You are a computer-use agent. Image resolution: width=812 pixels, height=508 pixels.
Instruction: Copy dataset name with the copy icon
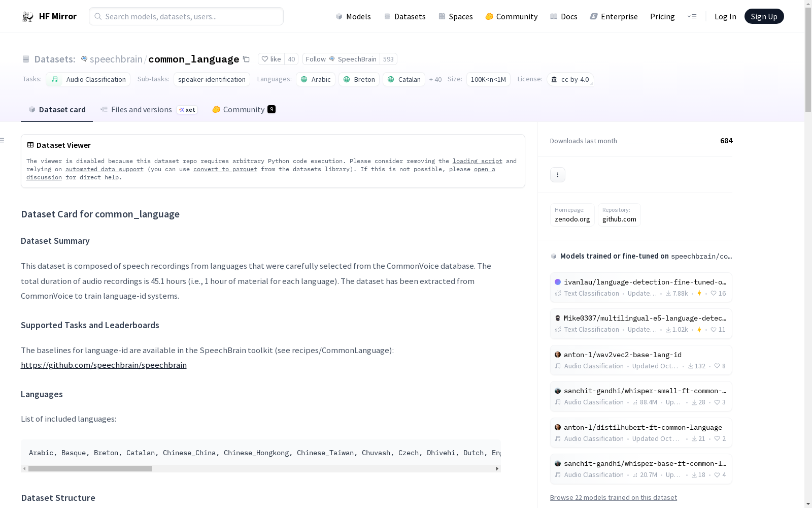pos(246,59)
